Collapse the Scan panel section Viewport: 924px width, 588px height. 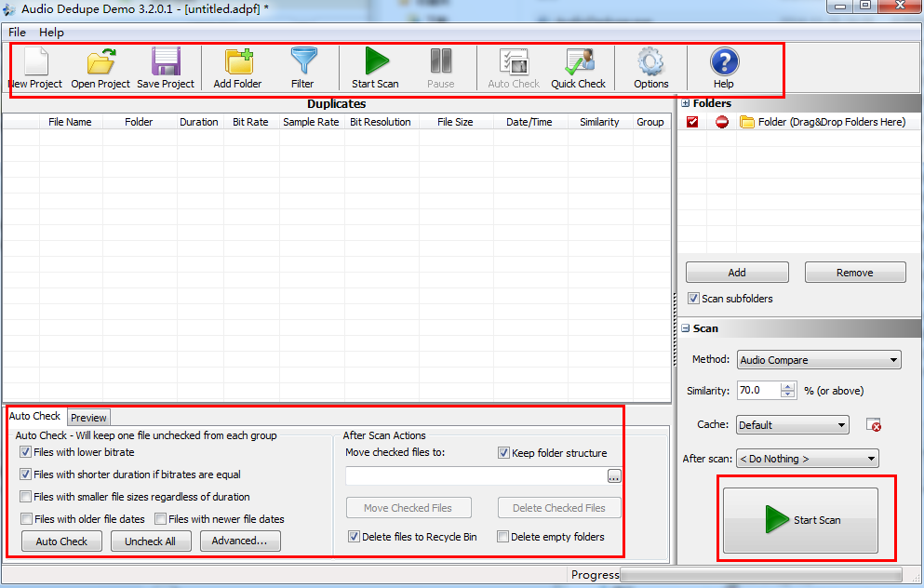pos(686,328)
